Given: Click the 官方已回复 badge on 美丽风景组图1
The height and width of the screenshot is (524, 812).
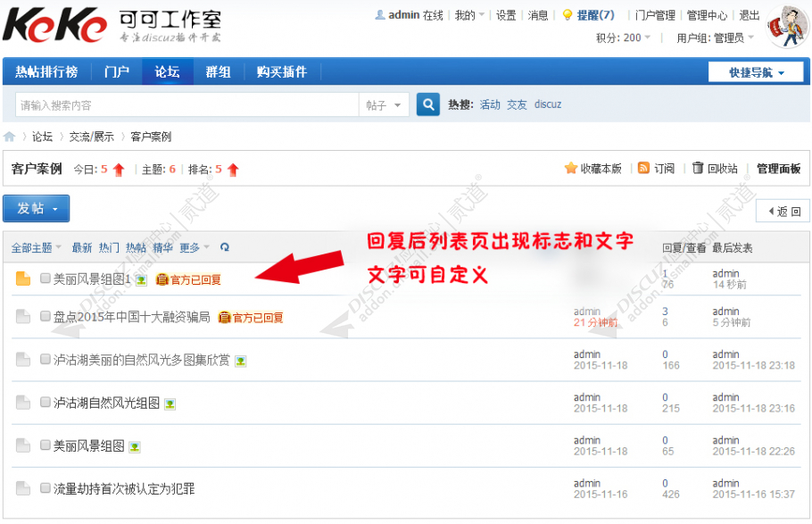Looking at the screenshot, I should 190,278.
